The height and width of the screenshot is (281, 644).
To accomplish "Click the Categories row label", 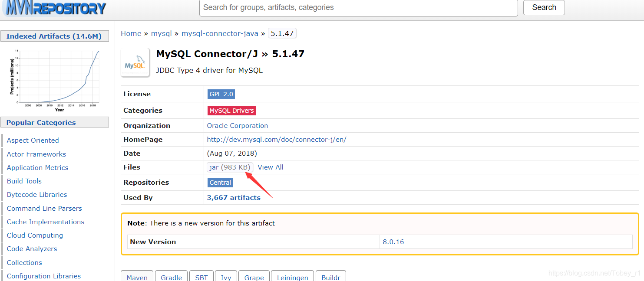I will 143,111.
